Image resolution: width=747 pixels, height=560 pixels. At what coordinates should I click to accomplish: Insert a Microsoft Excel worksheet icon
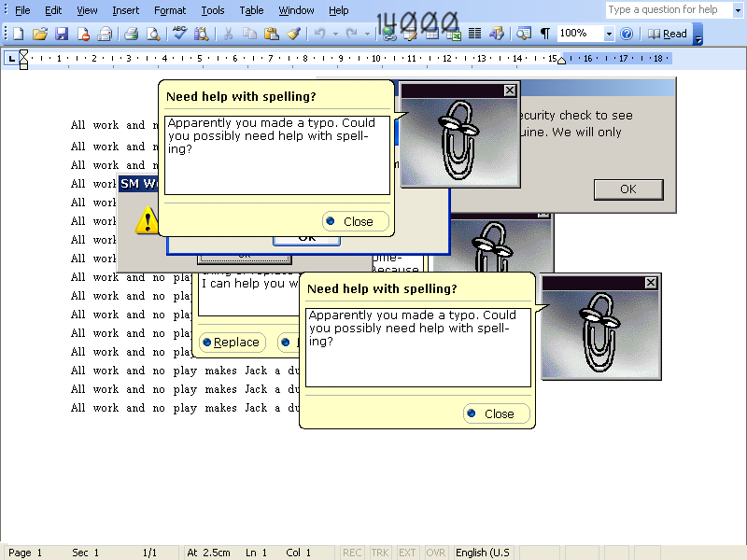point(454,34)
